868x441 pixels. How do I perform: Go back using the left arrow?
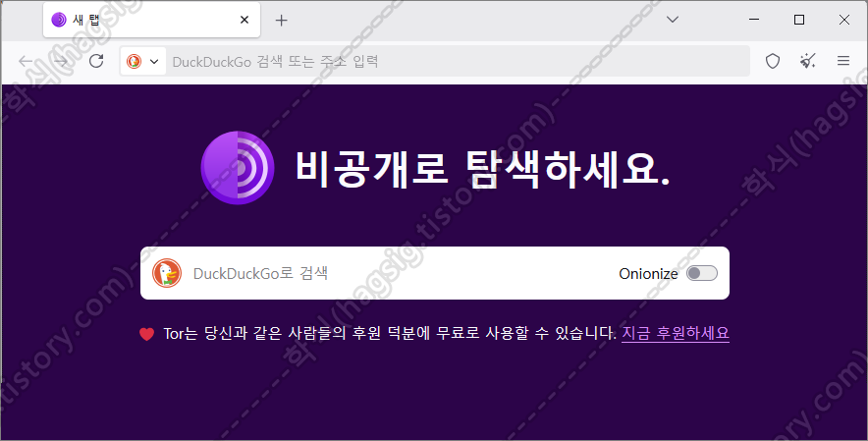pos(26,61)
